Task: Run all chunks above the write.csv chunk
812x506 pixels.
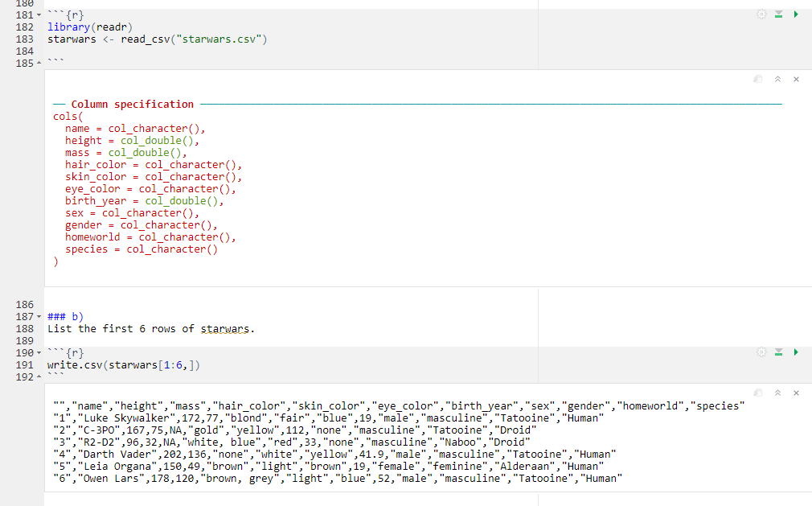Action: coord(778,352)
